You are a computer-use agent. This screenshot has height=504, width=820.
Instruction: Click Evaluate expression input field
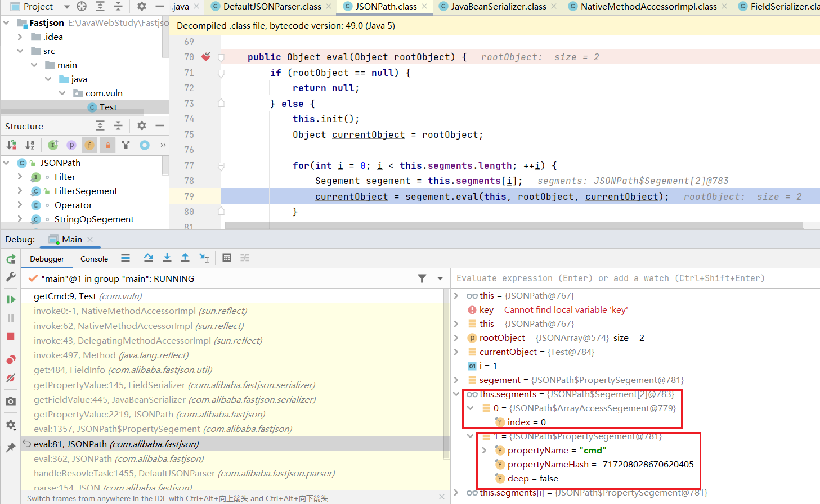pos(636,278)
